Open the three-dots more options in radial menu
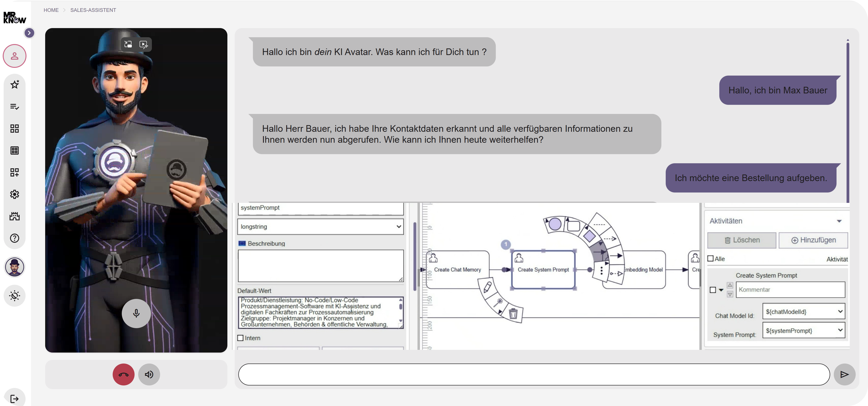The height and width of the screenshot is (406, 868). (602, 270)
